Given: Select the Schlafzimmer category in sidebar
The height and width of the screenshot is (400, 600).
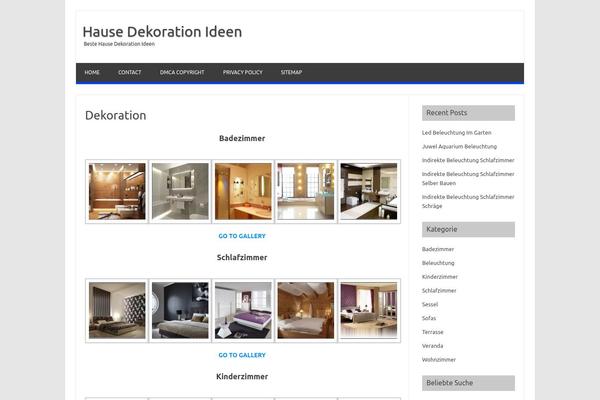Looking at the screenshot, I should pos(439,291).
